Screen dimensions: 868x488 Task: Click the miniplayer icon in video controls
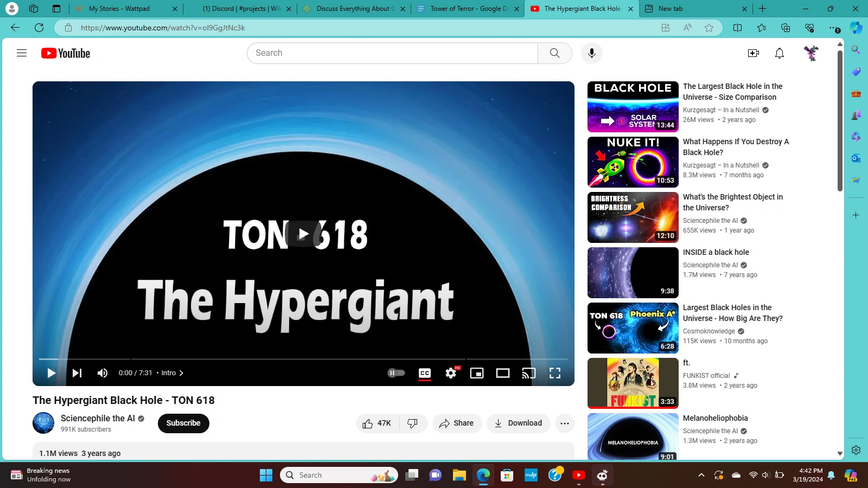point(477,373)
